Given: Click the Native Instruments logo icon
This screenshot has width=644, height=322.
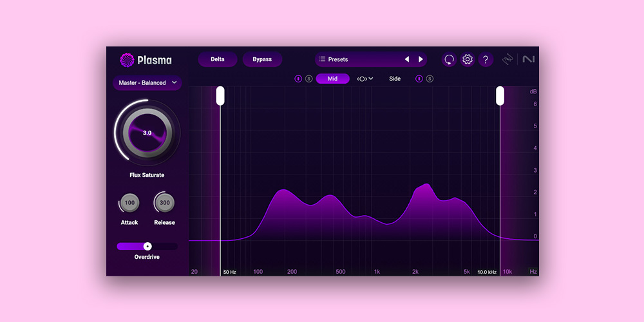Looking at the screenshot, I should tap(529, 59).
